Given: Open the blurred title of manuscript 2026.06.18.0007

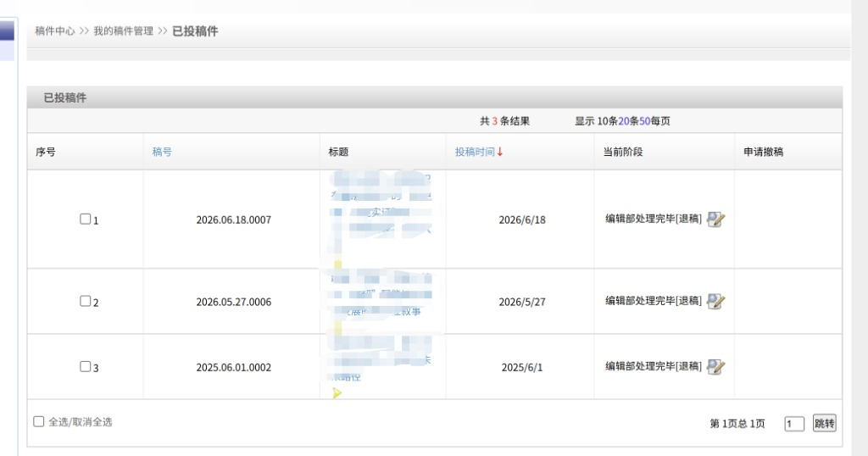Looking at the screenshot, I should (381, 203).
